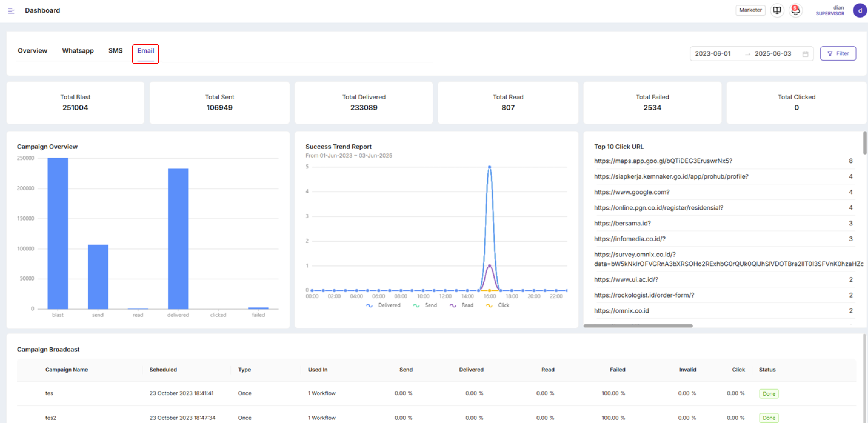Open the book documentation icon
The width and height of the screenshot is (868, 423).
click(x=777, y=10)
